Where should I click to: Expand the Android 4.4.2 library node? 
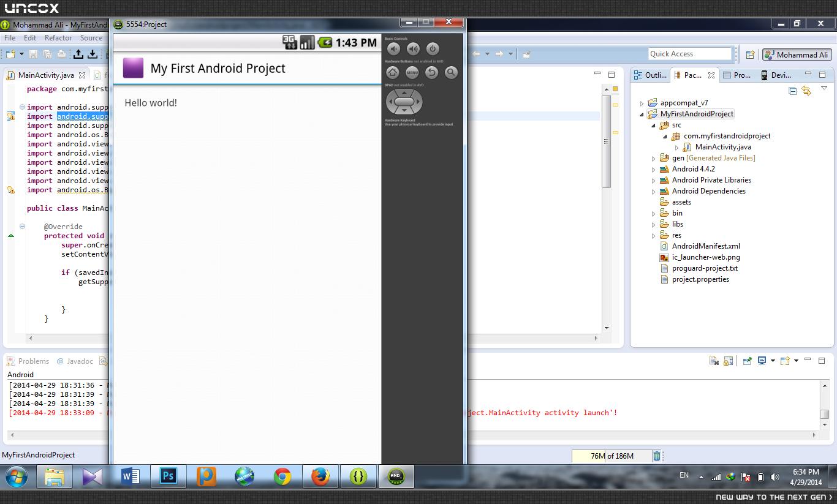click(x=653, y=169)
